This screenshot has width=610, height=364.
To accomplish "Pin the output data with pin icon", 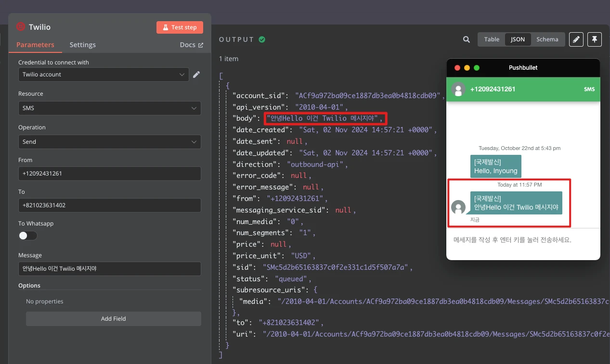I will tap(595, 39).
